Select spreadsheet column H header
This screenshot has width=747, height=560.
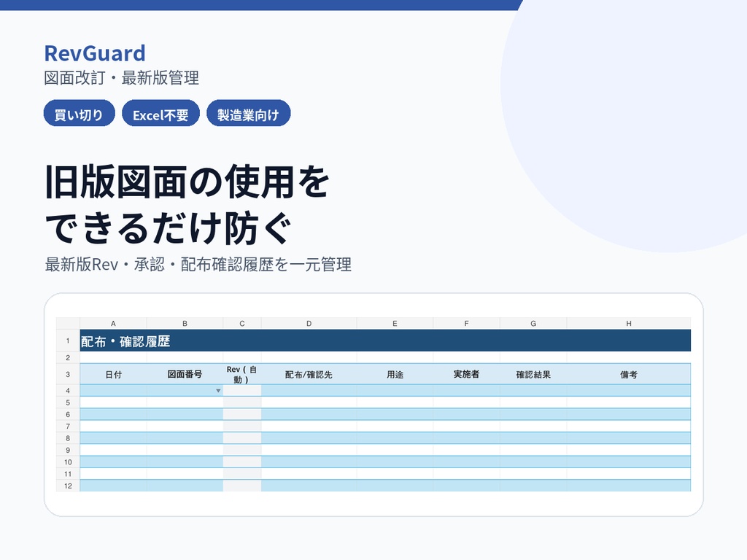[x=629, y=323]
